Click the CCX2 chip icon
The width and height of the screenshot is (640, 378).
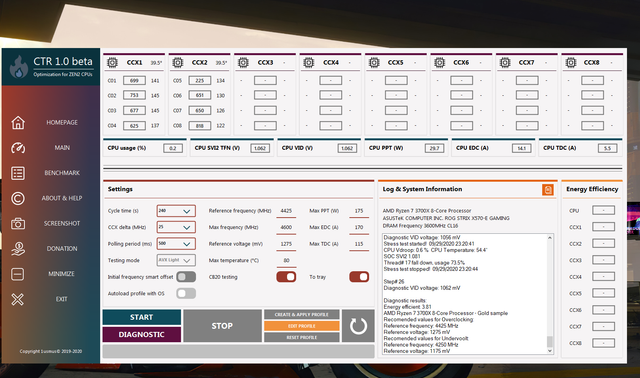178,62
